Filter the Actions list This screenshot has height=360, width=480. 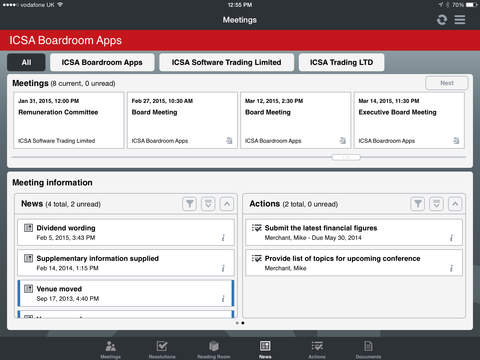tap(418, 204)
